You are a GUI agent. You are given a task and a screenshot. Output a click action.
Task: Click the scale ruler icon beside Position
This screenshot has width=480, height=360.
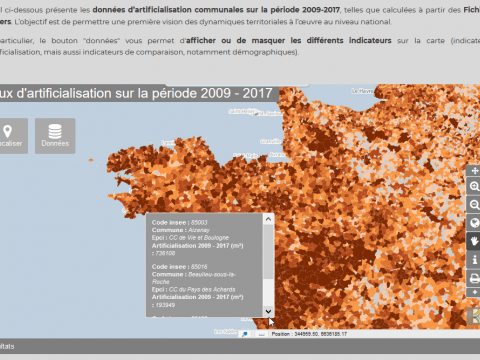tap(261, 334)
